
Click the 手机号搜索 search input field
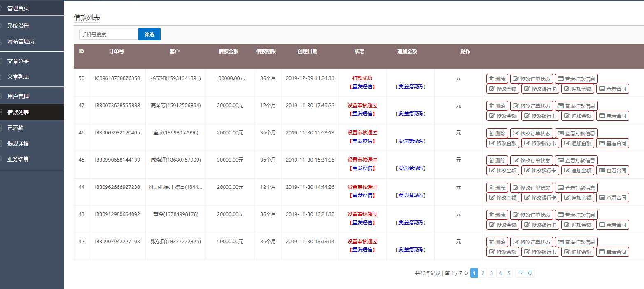point(109,34)
